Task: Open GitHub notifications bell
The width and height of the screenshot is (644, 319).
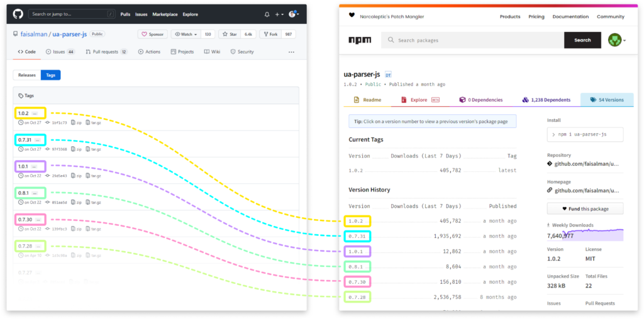Action: click(x=267, y=14)
